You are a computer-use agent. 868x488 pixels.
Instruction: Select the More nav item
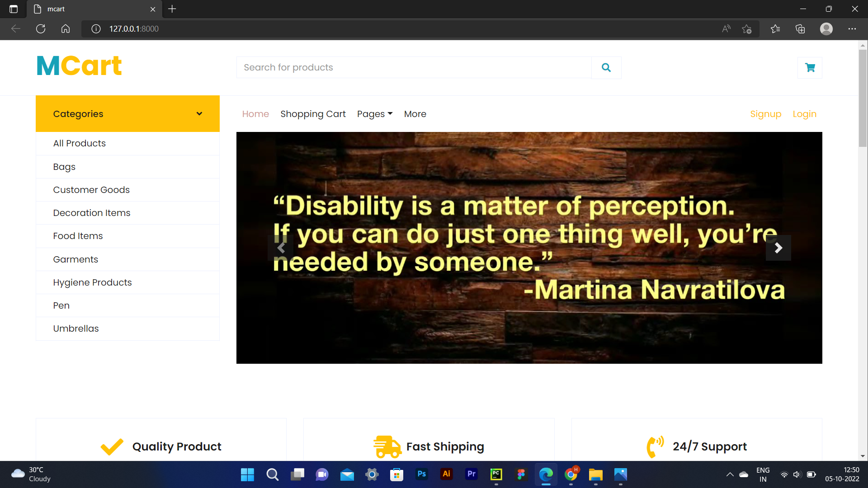tap(415, 114)
